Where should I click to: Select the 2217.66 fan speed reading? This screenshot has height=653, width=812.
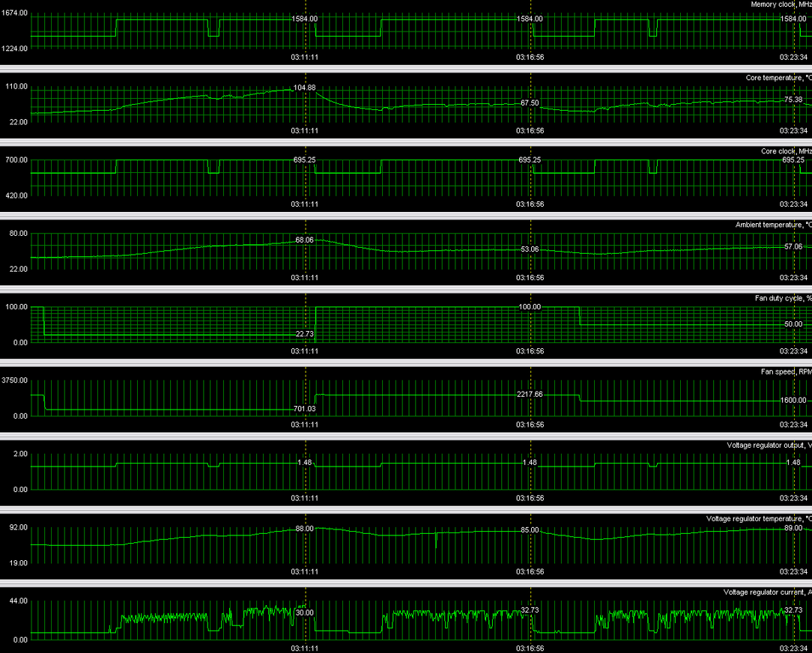(x=530, y=395)
